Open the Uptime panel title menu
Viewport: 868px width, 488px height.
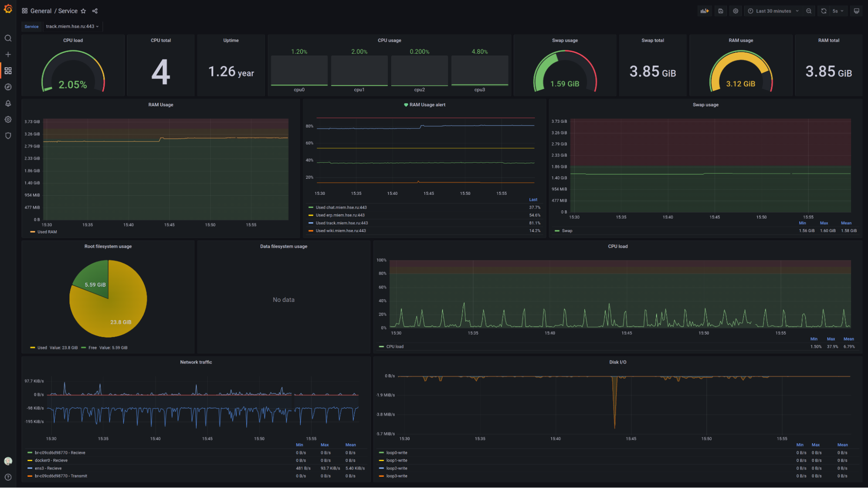pyautogui.click(x=231, y=40)
